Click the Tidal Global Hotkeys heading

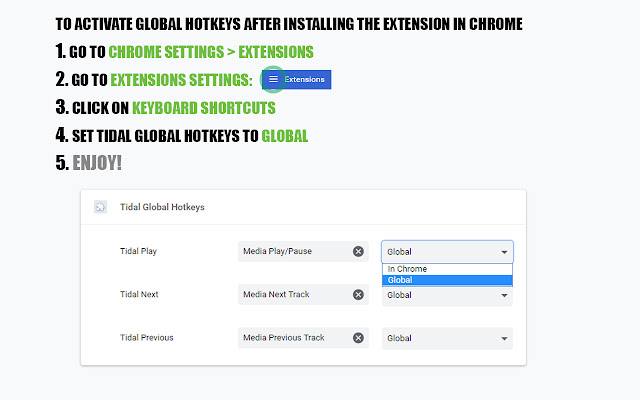(162, 207)
